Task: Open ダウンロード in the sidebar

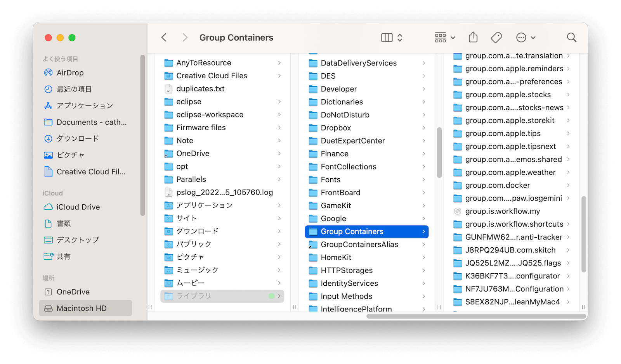Action: (85, 138)
